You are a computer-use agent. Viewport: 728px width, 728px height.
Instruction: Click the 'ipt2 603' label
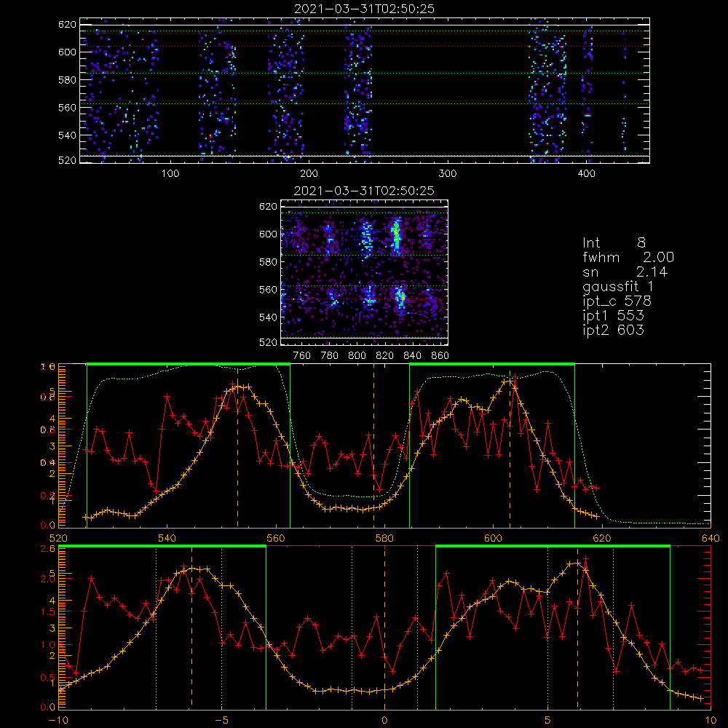(613, 330)
